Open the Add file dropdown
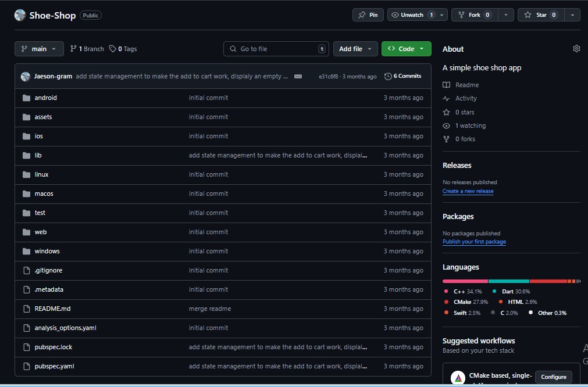Screen dimensions: 588x387 point(355,49)
